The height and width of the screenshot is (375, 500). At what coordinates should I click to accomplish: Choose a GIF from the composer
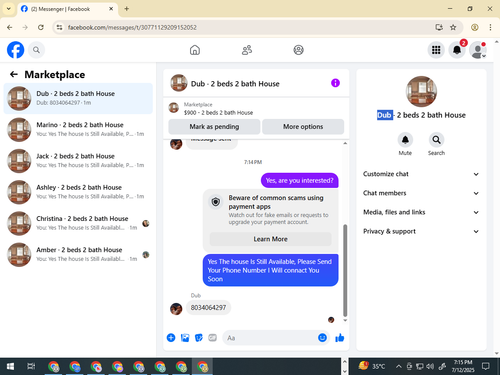click(x=213, y=338)
